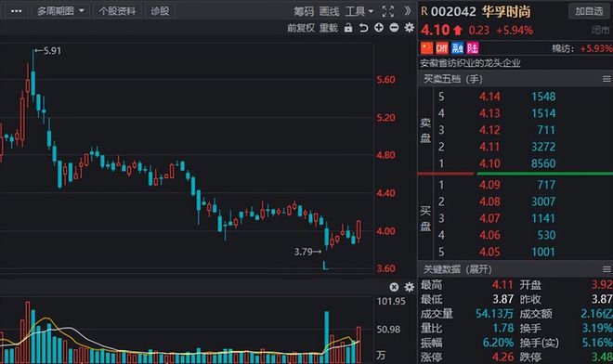This screenshot has height=364, width=613.
Task: Click 涨停 limit-up value 4.26
Action: [x=502, y=357]
